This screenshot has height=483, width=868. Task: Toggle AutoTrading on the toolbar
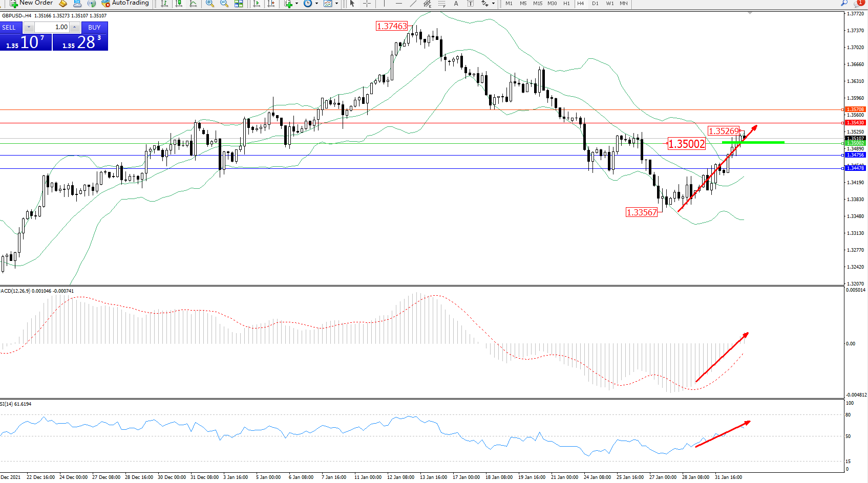pos(125,3)
